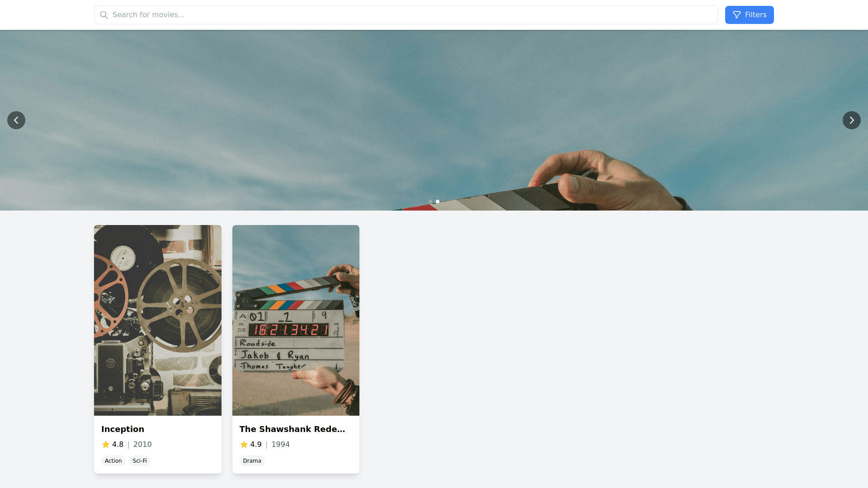Open the Filters panel
Viewport: 868px width, 488px height.
(749, 15)
